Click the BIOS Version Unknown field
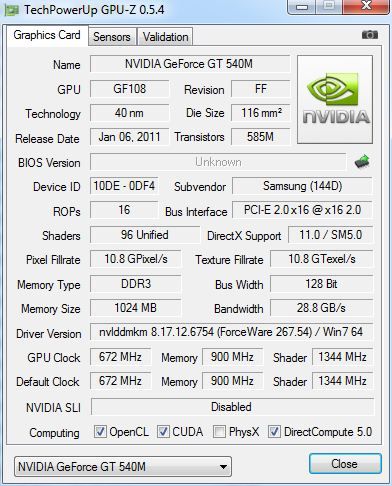This screenshot has height=486, width=392. pyautogui.click(x=218, y=162)
